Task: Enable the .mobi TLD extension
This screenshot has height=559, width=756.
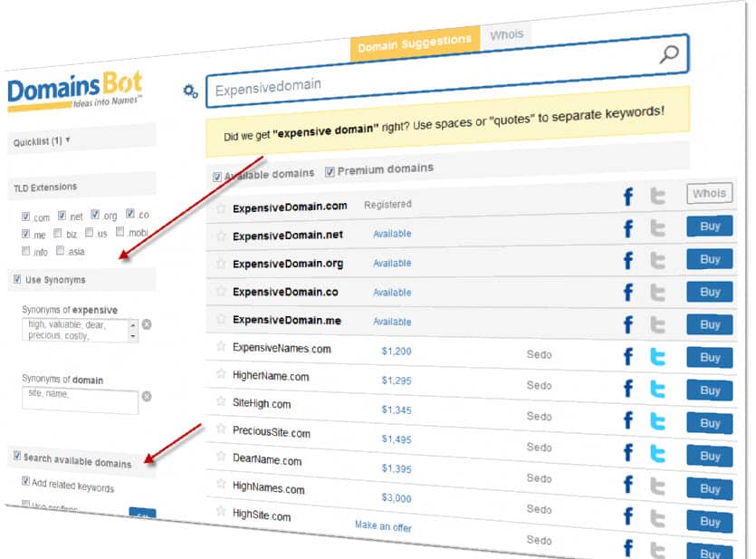Action: [120, 232]
